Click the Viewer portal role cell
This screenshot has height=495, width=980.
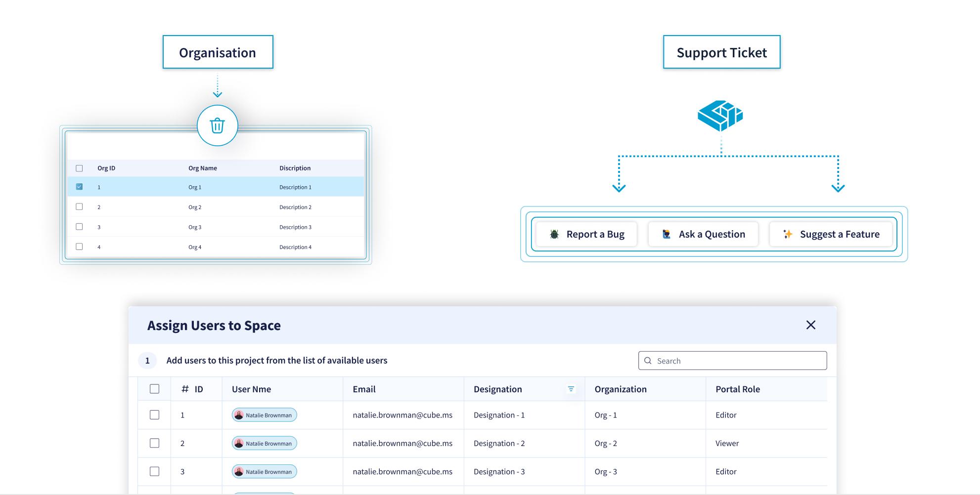pyautogui.click(x=727, y=443)
